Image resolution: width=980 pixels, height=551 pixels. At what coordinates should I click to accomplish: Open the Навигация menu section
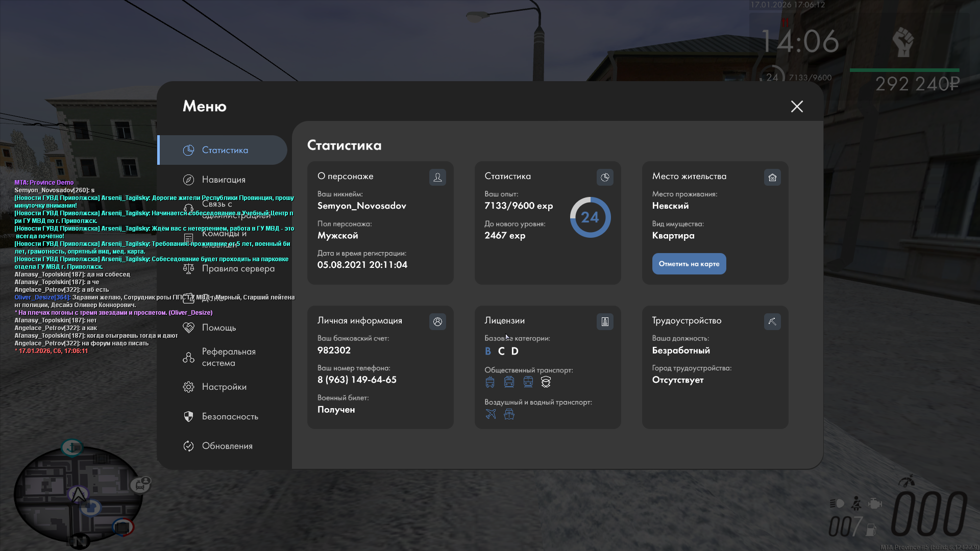pos(224,180)
